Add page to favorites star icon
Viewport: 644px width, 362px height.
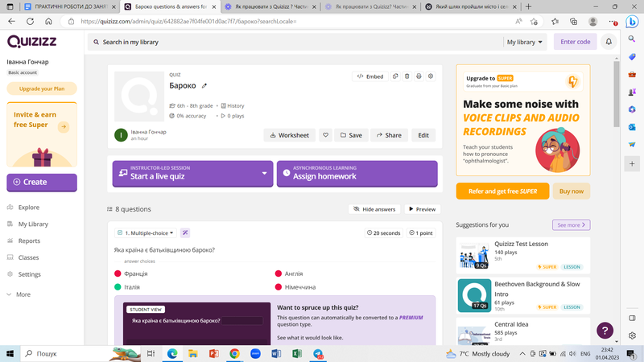[x=534, y=22]
